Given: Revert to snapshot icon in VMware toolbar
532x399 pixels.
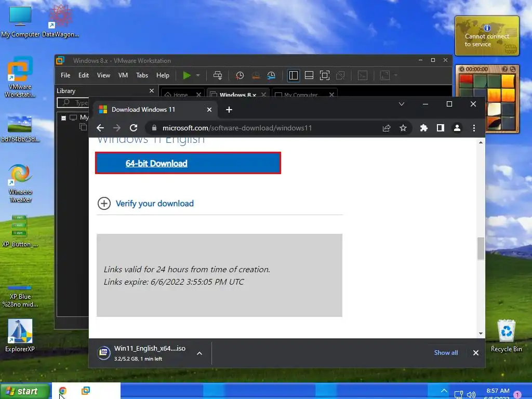Looking at the screenshot, I should pyautogui.click(x=256, y=75).
